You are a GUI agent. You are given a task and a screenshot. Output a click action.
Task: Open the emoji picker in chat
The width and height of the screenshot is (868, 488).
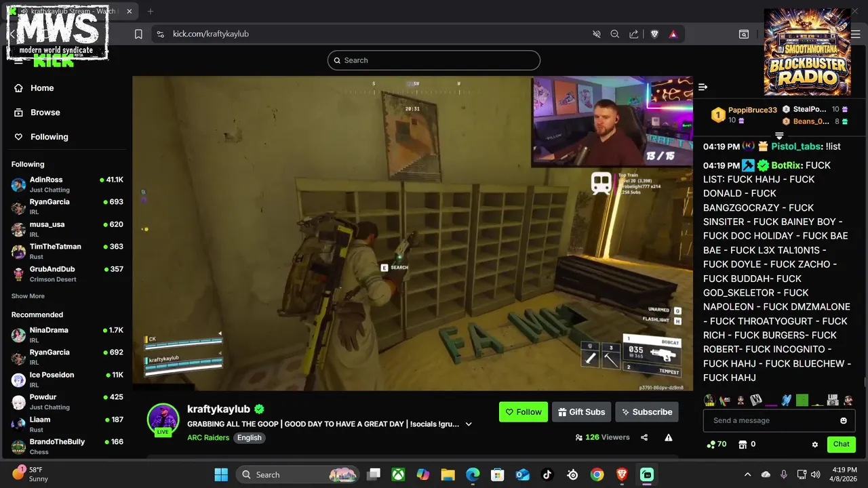(x=844, y=421)
